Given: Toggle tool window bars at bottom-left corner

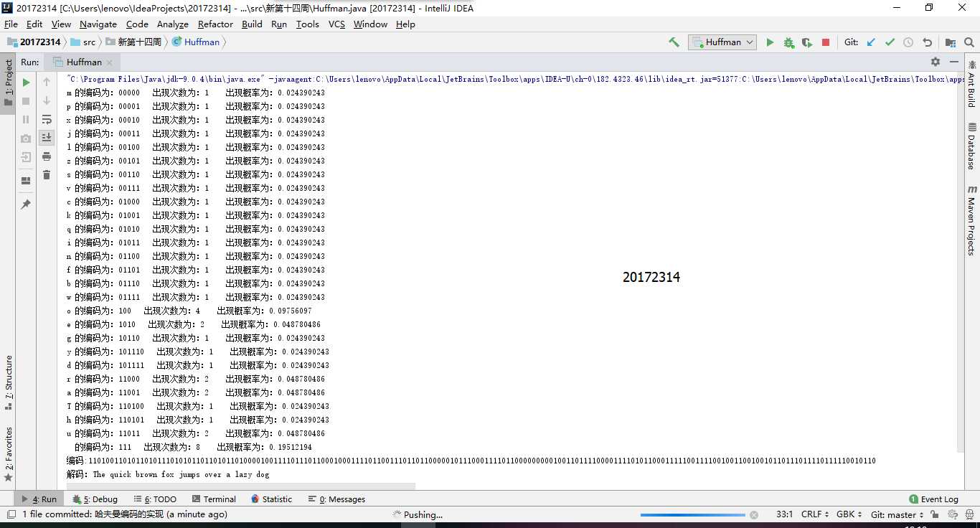Looking at the screenshot, I should click(x=11, y=514).
